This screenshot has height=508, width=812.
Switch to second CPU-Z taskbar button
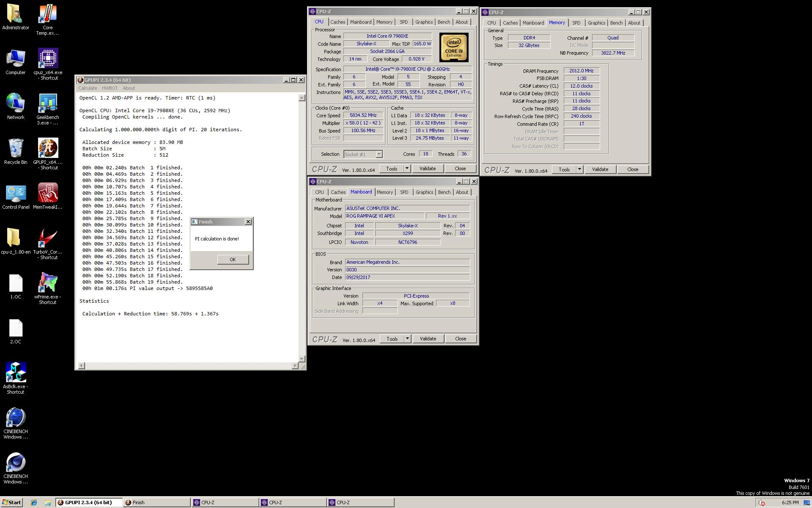pyautogui.click(x=292, y=502)
